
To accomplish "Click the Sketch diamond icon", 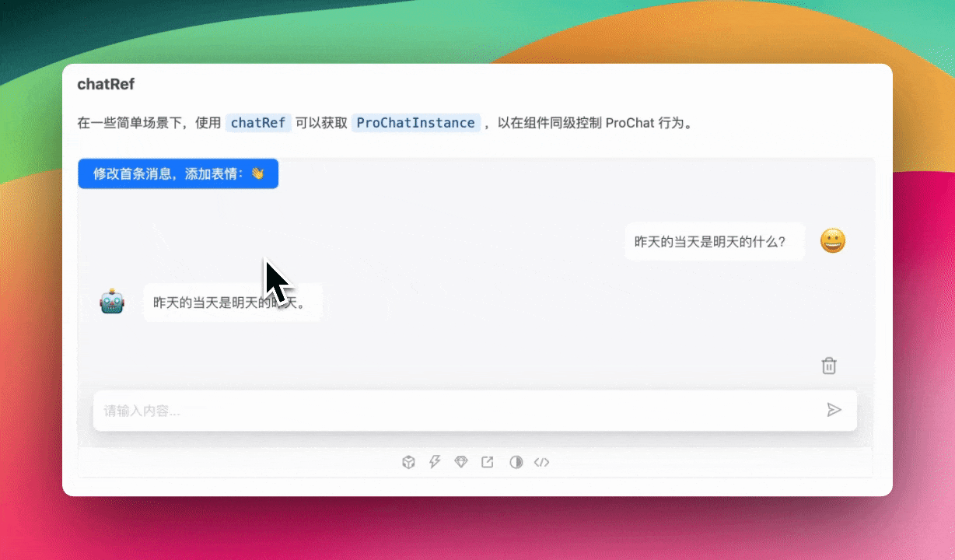I will 461,462.
